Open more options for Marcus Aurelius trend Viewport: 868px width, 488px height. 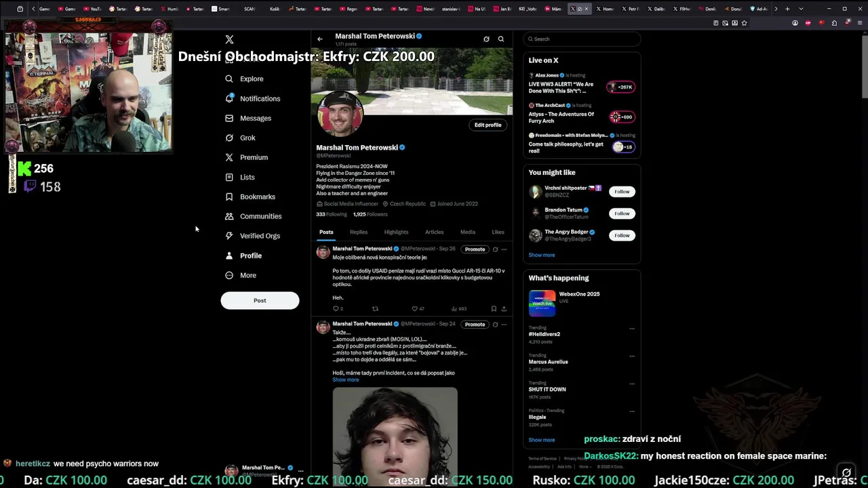[x=632, y=356]
